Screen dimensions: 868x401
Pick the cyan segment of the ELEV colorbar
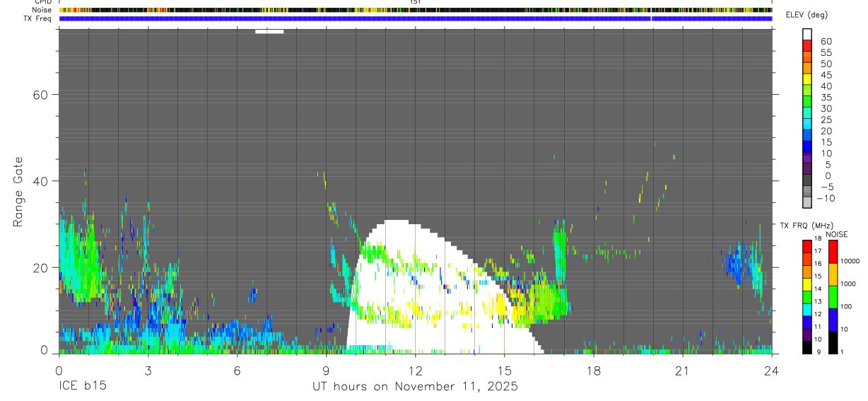(807, 125)
